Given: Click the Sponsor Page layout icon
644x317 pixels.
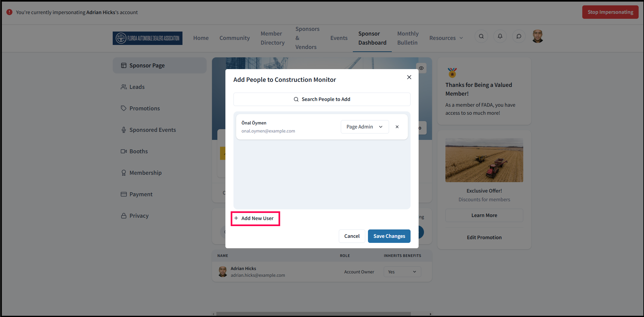Looking at the screenshot, I should [x=124, y=65].
